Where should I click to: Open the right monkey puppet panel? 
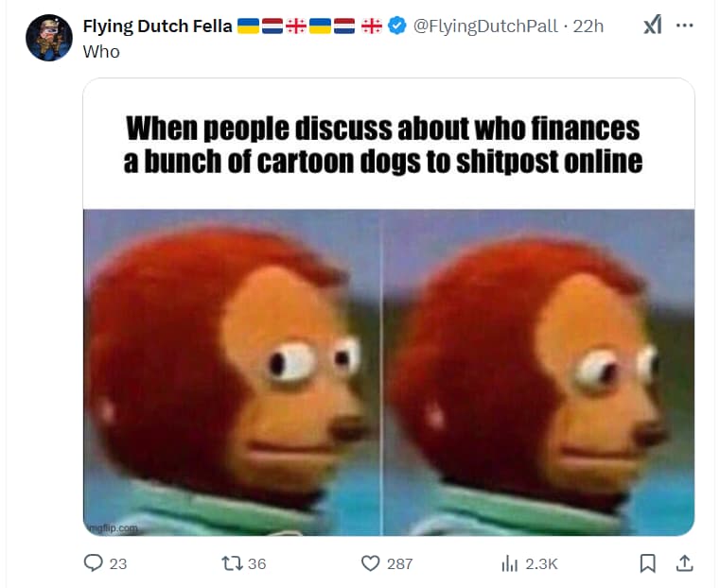[x=539, y=372]
